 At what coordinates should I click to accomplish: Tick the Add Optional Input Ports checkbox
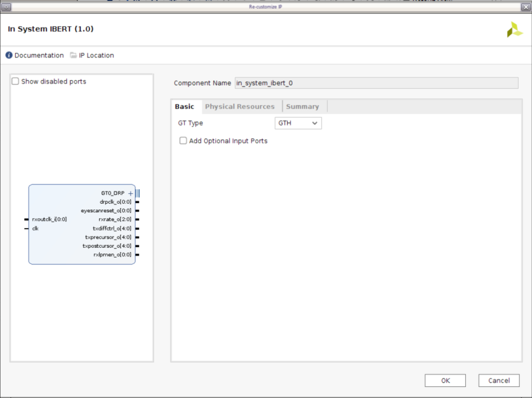point(183,141)
